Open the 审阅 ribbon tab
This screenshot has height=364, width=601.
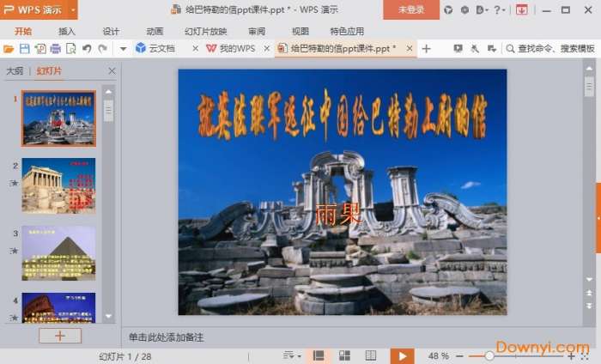257,32
